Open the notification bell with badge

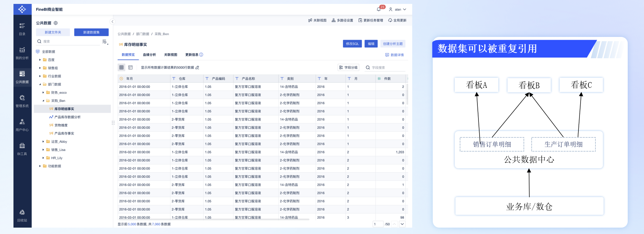[380, 9]
